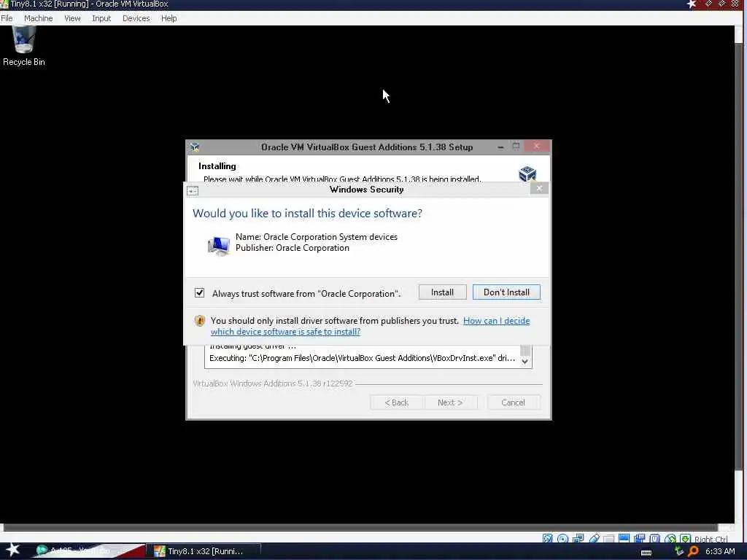747x560 pixels.
Task: Click the Executing VBoxDrvInst.exe log line
Action: (x=362, y=358)
